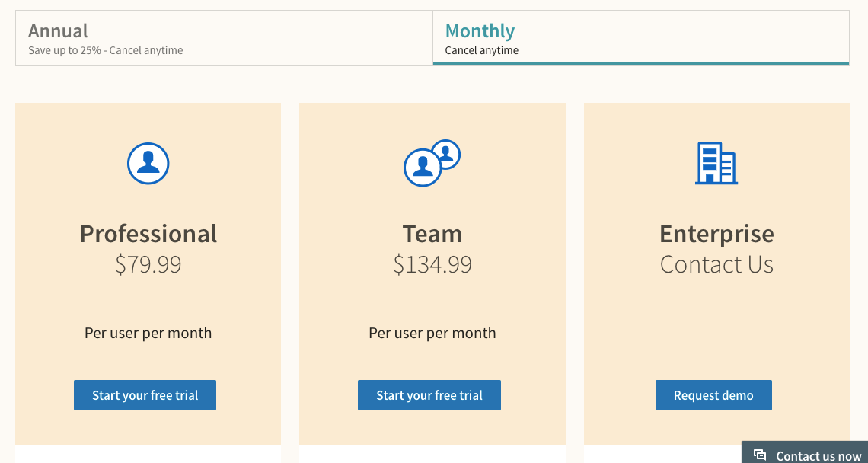868x463 pixels.
Task: Click the chat bubble icon in Contact widget
Action: tap(760, 455)
